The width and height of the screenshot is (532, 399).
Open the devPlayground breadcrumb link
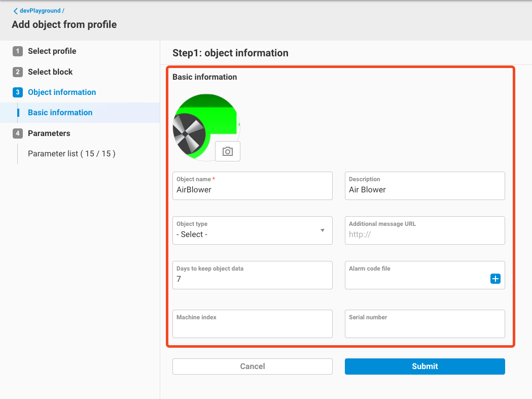point(41,11)
